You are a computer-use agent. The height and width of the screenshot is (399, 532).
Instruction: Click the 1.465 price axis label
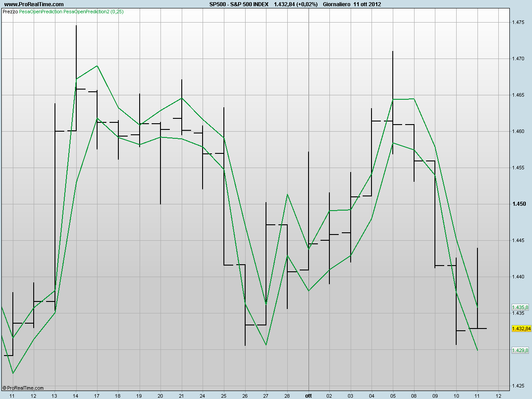(x=518, y=95)
